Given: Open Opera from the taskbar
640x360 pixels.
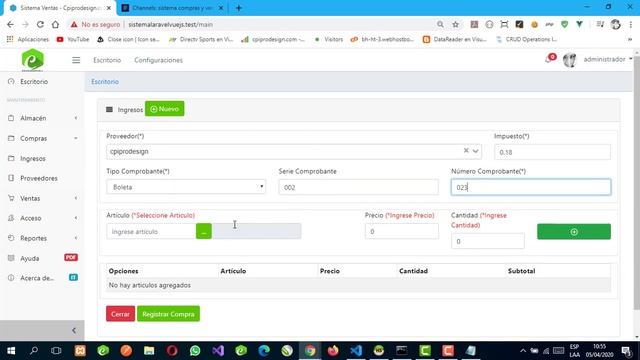Looking at the screenshot, I should pyautogui.click(x=172, y=351).
